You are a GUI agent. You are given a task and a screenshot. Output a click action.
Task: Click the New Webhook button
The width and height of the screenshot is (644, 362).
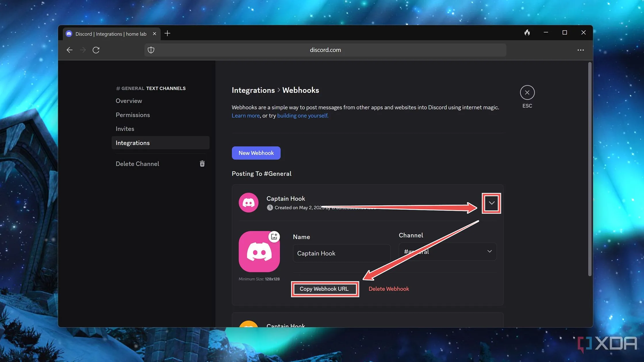tap(256, 153)
